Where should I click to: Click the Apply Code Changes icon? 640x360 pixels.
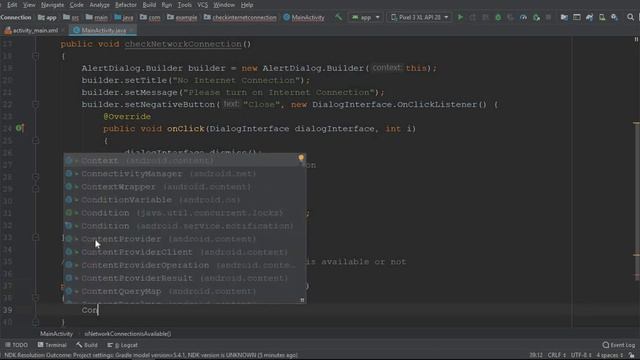pos(485,17)
